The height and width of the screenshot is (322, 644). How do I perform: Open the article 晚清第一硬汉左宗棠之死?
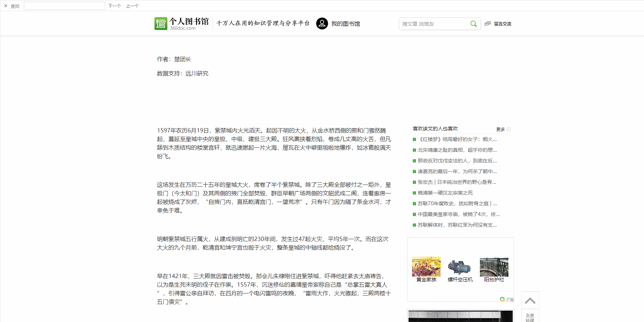(445, 193)
